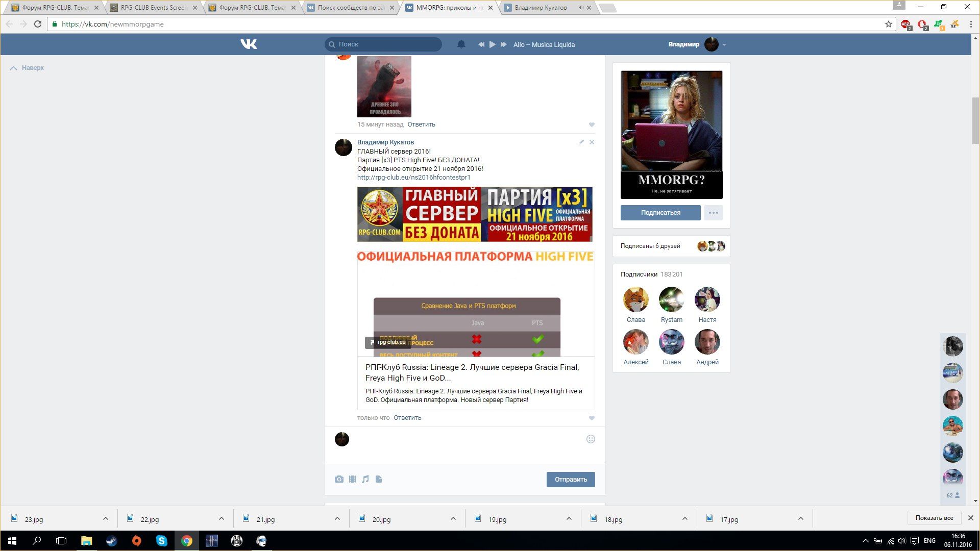Bookmark the page with the star icon
Image resolution: width=980 pixels, height=551 pixels.
pyautogui.click(x=888, y=24)
